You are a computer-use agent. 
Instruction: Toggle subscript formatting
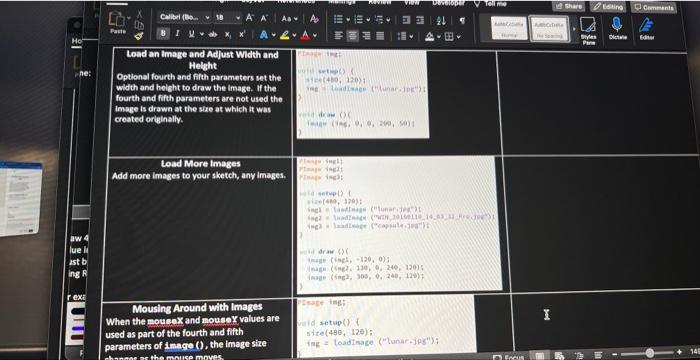(228, 34)
